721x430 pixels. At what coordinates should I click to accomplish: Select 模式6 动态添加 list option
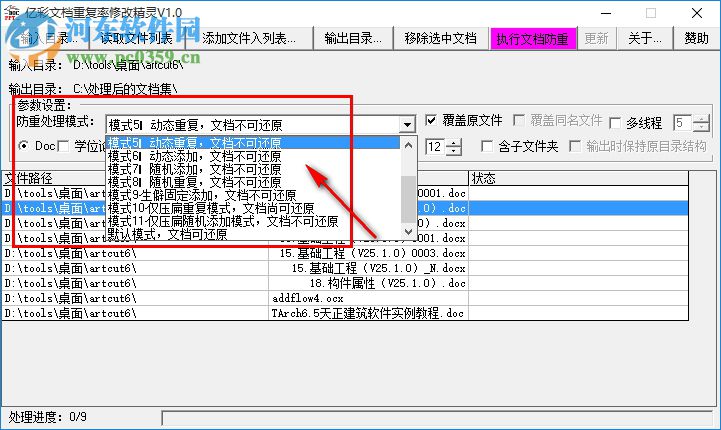(252, 156)
